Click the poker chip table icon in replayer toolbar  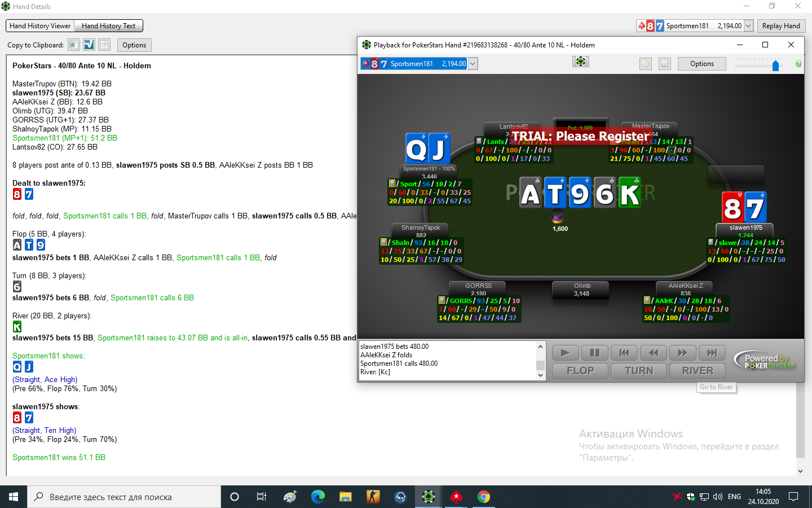coord(581,62)
